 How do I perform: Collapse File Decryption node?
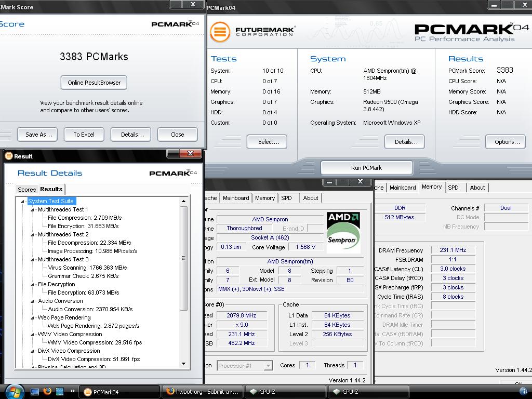32,285
